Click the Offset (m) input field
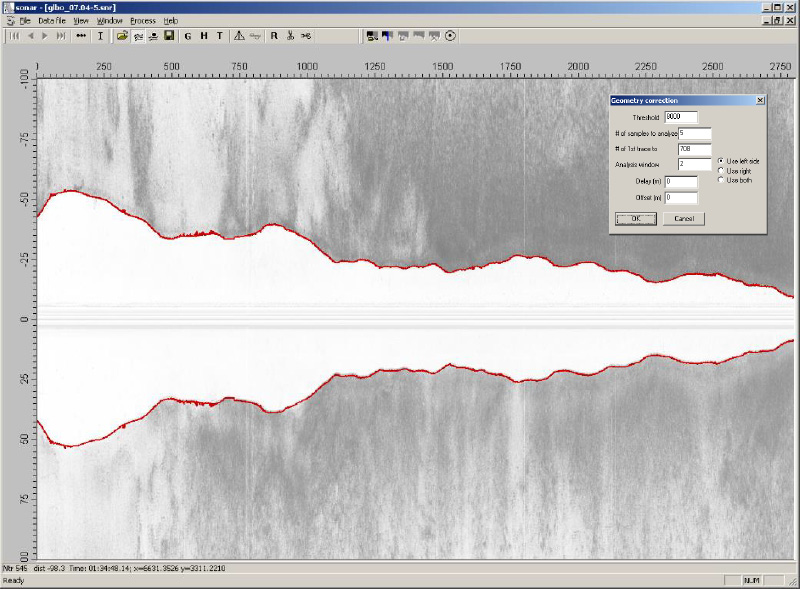This screenshot has height=589, width=800. coord(681,198)
